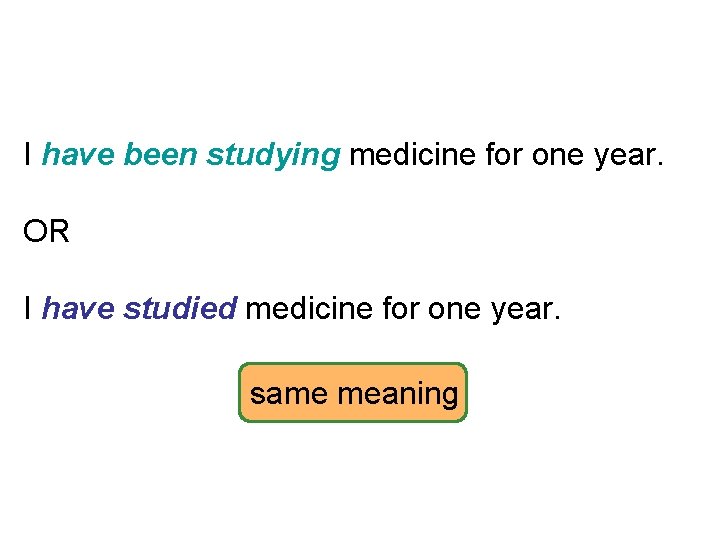Click the "I" starting the first sentence
Image resolution: width=720 pixels, height=540 pixels.
[29, 155]
